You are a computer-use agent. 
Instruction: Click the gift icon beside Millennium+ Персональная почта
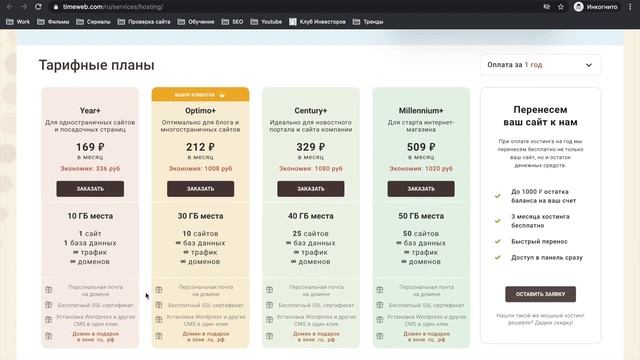(x=380, y=290)
